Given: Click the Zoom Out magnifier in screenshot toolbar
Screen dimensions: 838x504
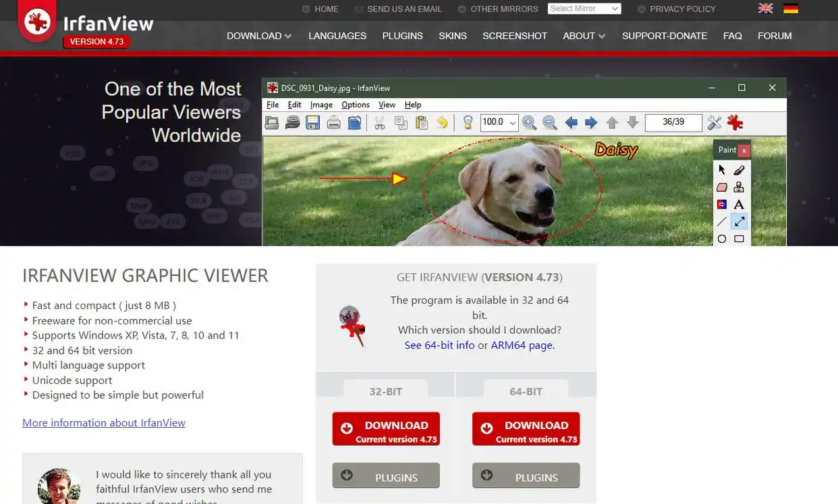Looking at the screenshot, I should pos(550,122).
